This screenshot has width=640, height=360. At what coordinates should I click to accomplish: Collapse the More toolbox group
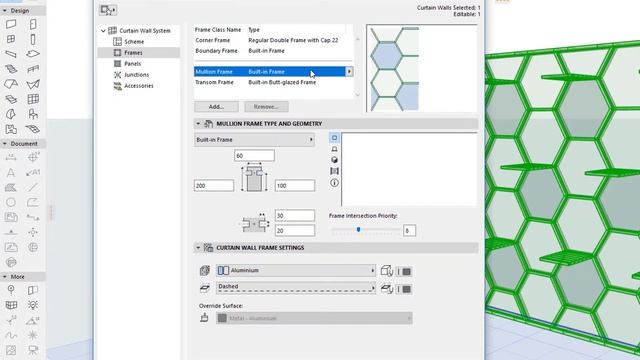[4, 277]
